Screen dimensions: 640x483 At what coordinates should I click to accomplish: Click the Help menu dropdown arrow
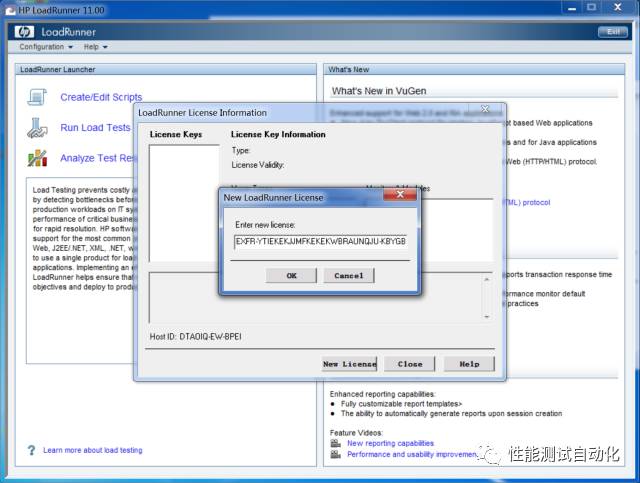(x=105, y=47)
